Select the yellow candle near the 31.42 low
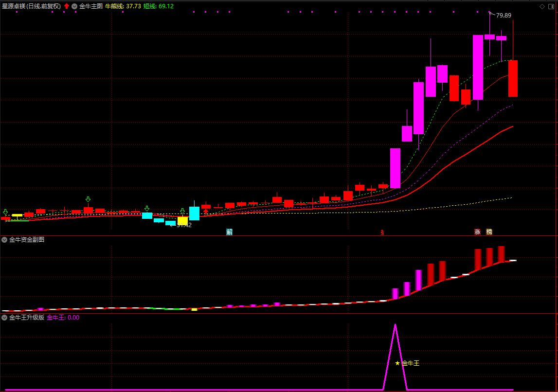This screenshot has width=558, height=392. 182,220
